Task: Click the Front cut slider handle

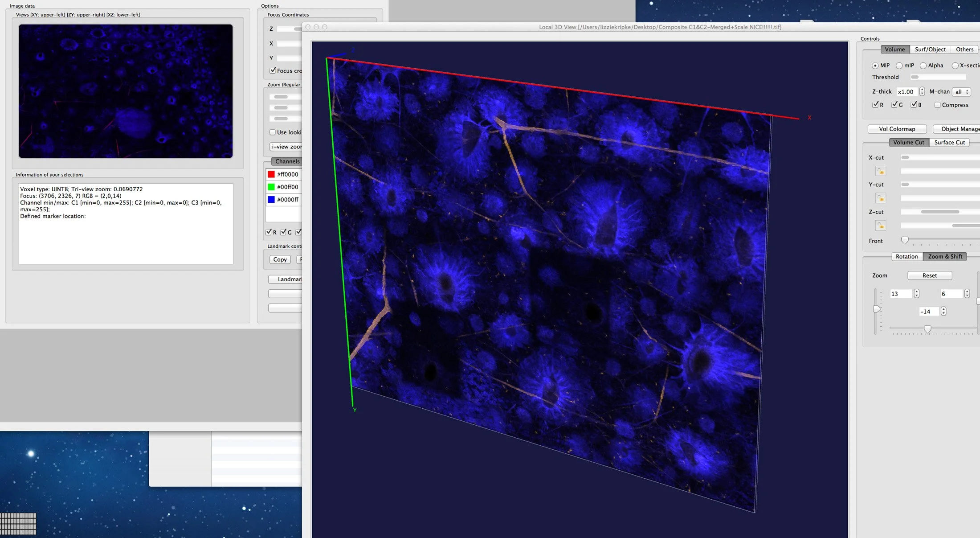Action: click(905, 241)
